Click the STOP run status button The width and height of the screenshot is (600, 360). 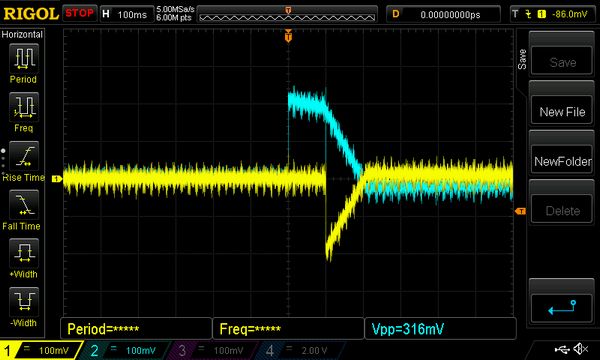(79, 13)
